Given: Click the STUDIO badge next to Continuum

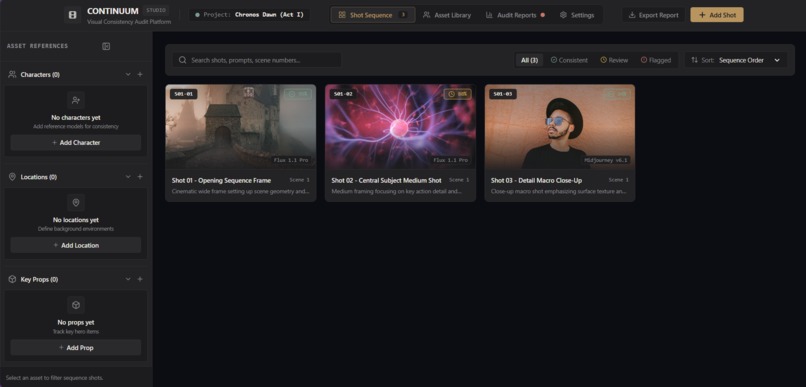Looking at the screenshot, I should click(156, 10).
